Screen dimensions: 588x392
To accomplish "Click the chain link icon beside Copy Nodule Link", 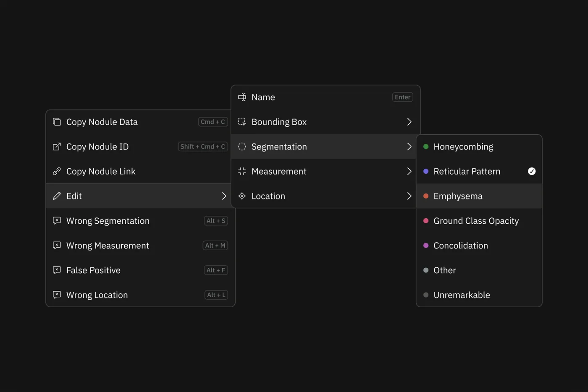I will point(57,171).
